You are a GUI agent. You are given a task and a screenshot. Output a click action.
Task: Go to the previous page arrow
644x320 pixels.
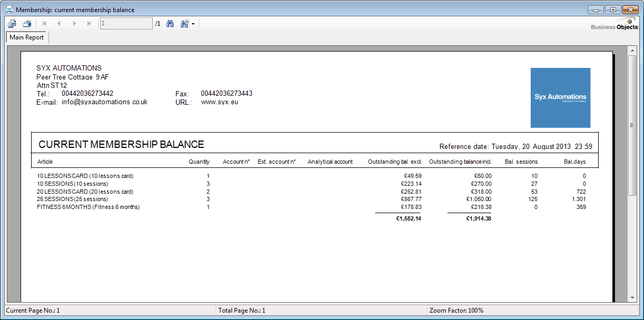[59, 24]
